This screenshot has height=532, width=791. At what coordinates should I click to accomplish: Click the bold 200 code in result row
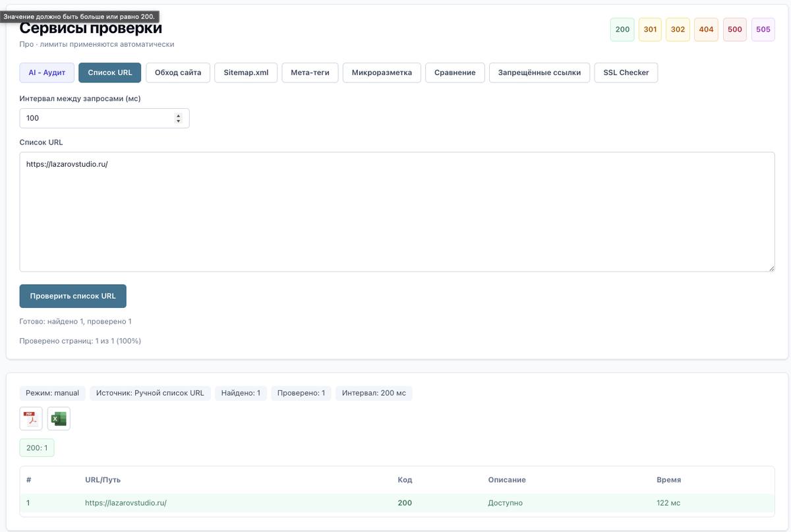pos(405,503)
